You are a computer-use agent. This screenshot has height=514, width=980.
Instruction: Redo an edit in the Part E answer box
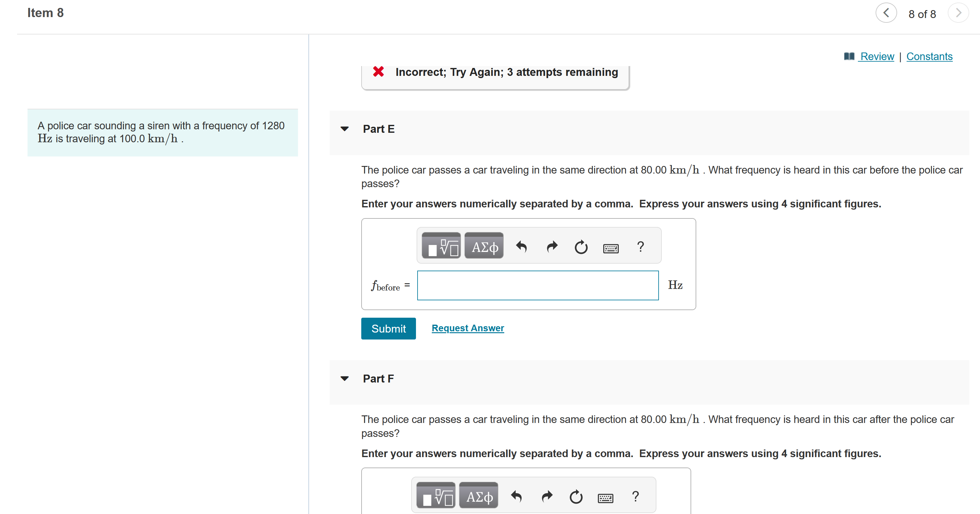[551, 247]
